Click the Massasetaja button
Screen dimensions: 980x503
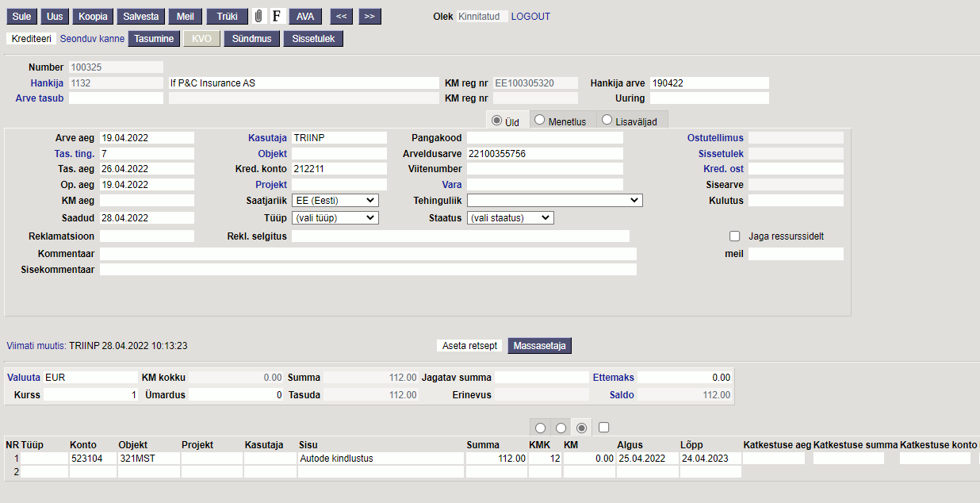[x=539, y=346]
